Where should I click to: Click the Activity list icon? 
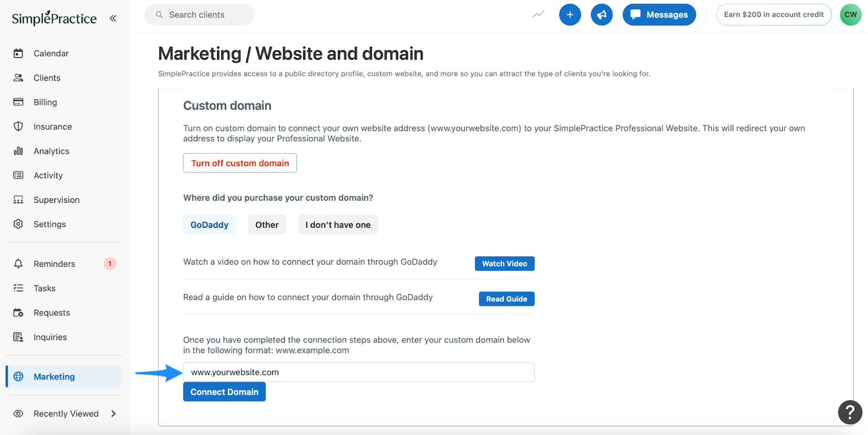18,175
